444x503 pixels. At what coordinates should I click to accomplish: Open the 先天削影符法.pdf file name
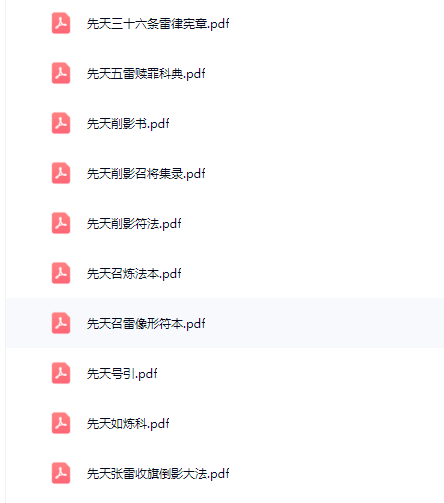coord(134,224)
